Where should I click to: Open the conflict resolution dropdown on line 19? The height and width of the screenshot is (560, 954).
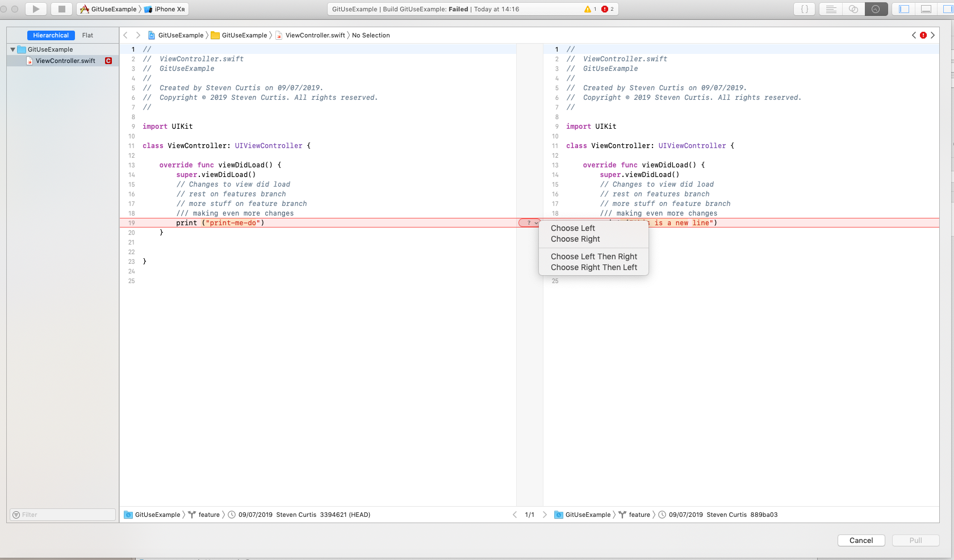(x=530, y=223)
